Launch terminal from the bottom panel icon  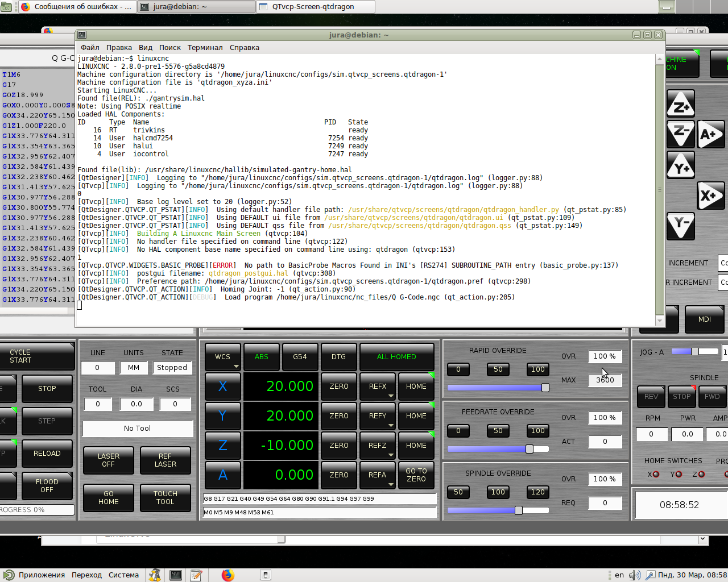(x=176, y=575)
